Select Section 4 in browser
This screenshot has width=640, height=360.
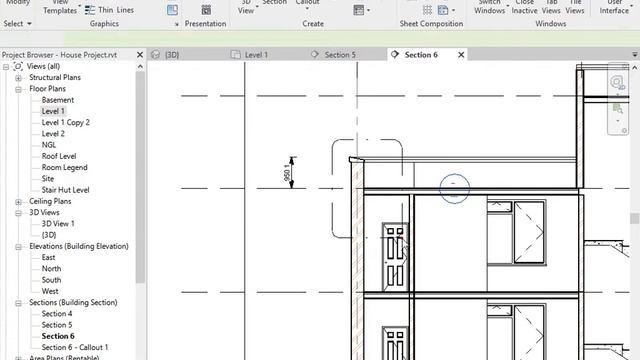57,314
